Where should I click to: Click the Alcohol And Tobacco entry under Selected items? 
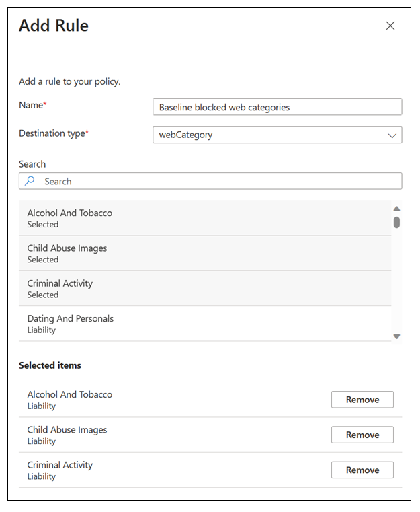[x=70, y=400]
